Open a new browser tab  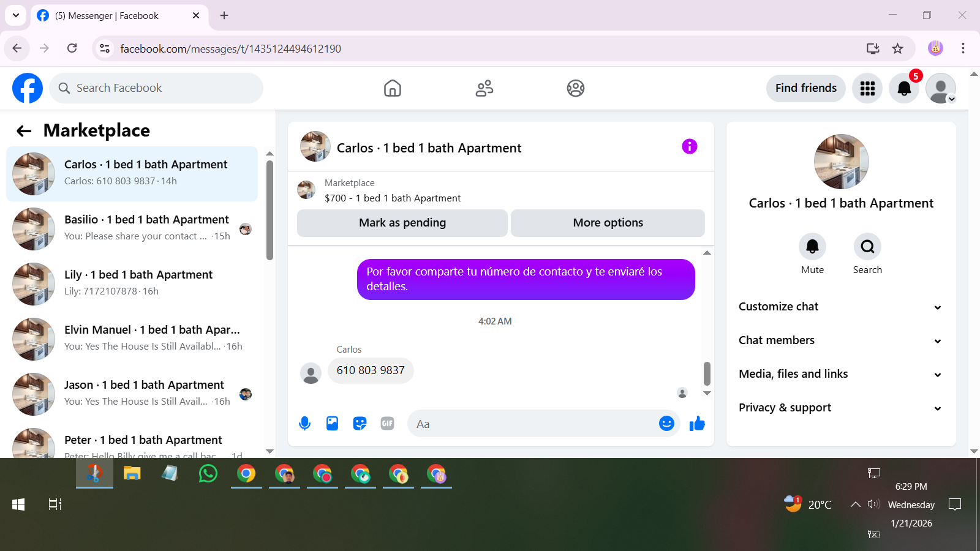coord(224,15)
